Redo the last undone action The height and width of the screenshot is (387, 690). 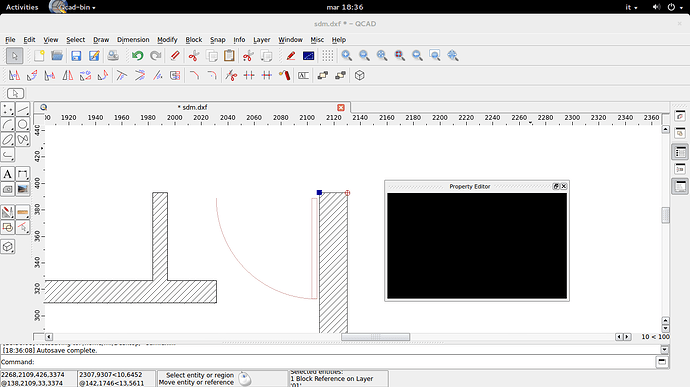(155, 56)
